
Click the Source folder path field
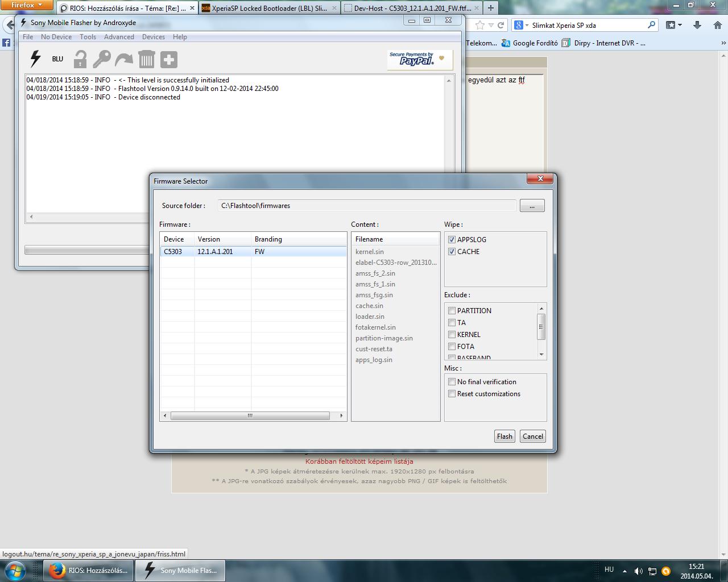click(x=367, y=206)
